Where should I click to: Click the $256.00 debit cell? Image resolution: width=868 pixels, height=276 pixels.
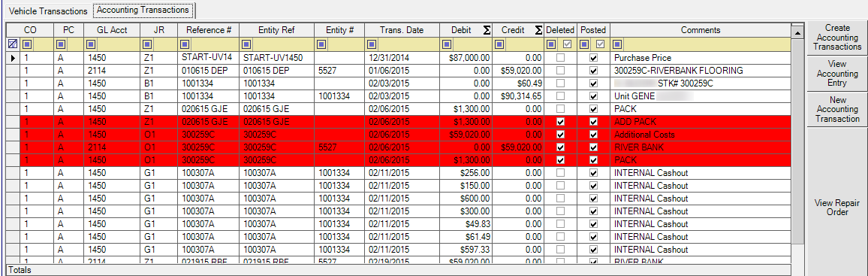[466, 173]
